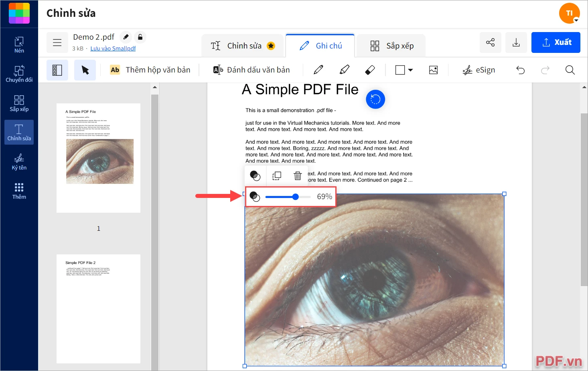The width and height of the screenshot is (588, 371).
Task: Switch to Chỉnh sửa tab
Action: [x=243, y=46]
